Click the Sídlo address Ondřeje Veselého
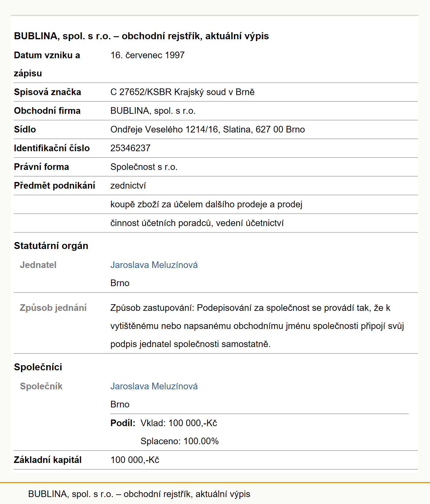The height and width of the screenshot is (504, 430). coord(207,129)
